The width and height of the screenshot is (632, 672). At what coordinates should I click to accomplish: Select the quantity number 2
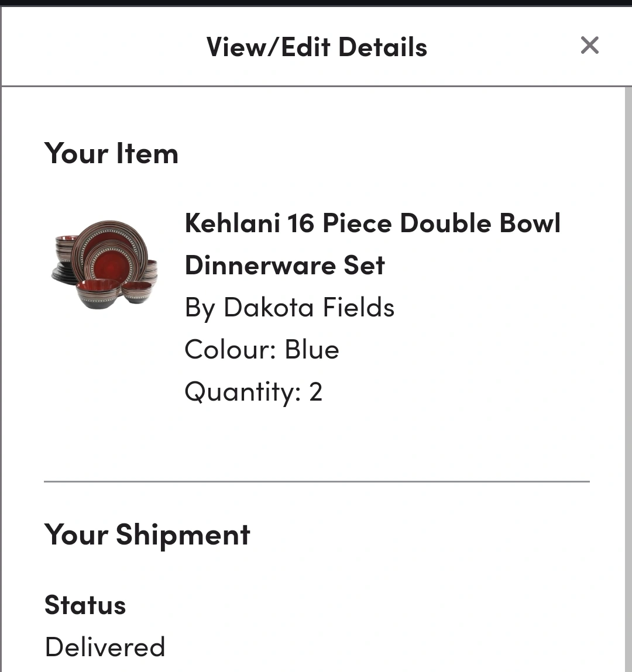click(x=315, y=391)
